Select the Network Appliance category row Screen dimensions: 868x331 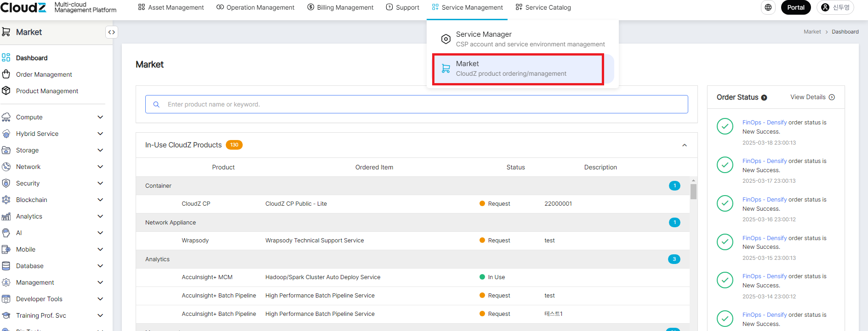pos(413,223)
